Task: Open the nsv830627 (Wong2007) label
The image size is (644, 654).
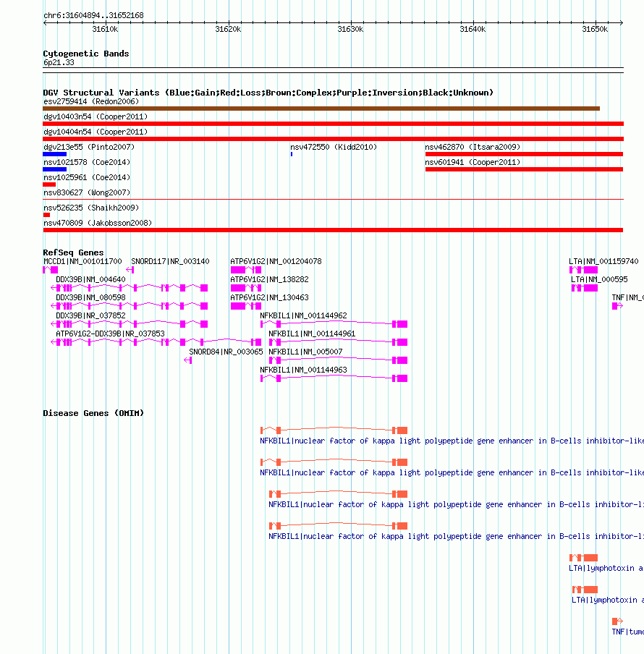Action: pyautogui.click(x=87, y=192)
